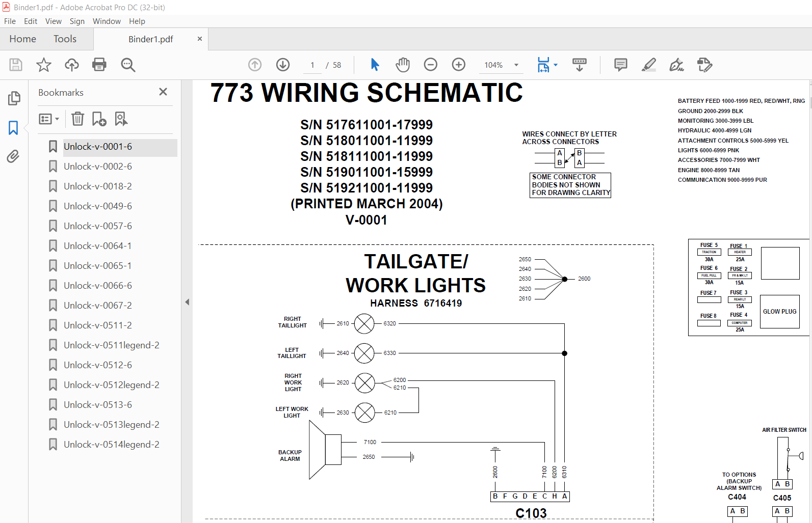Close the Bookmarks panel

(163, 92)
